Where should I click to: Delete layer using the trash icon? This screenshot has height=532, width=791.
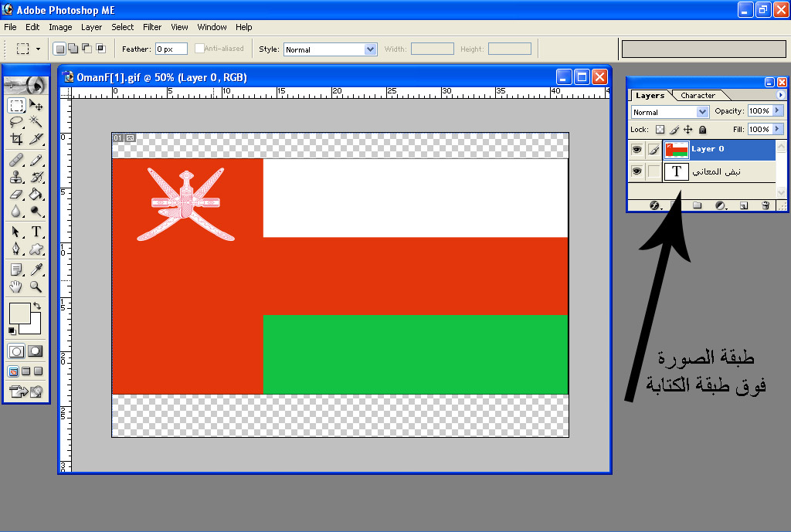point(766,205)
